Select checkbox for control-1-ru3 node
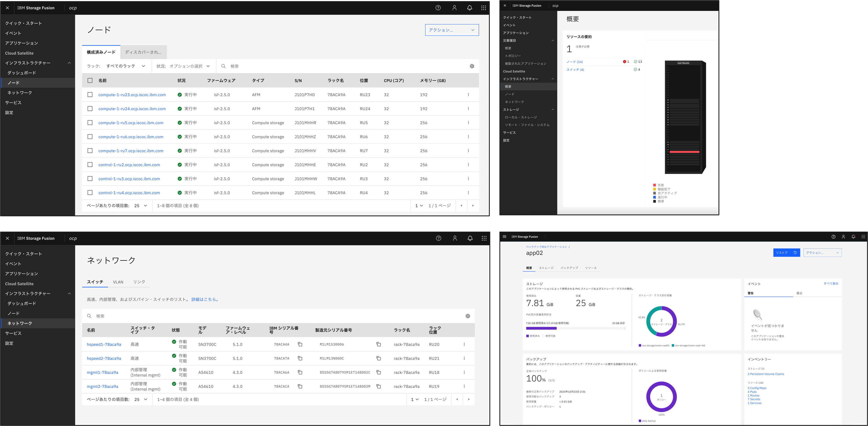This screenshot has width=868, height=426. [x=90, y=179]
